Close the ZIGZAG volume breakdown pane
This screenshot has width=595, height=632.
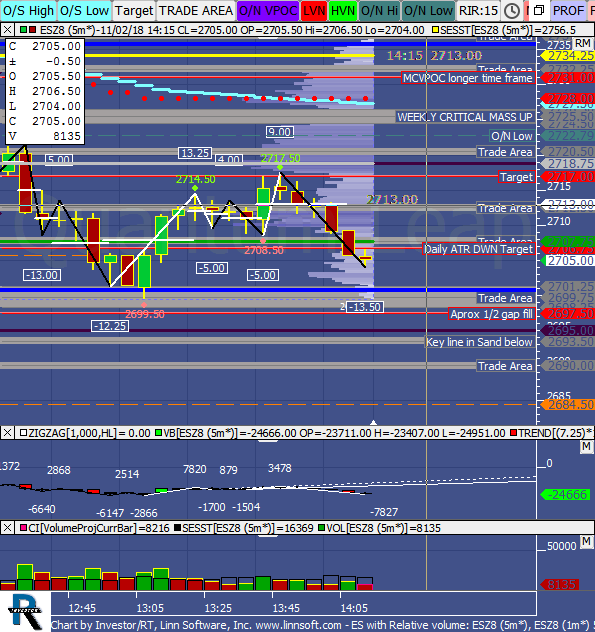click(7, 433)
